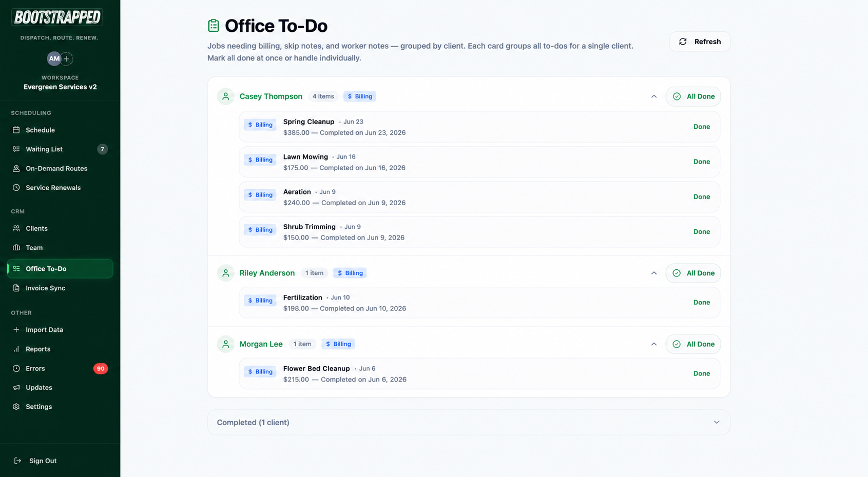868x477 pixels.
Task: Click the Updates megaphone icon
Action: tap(16, 388)
